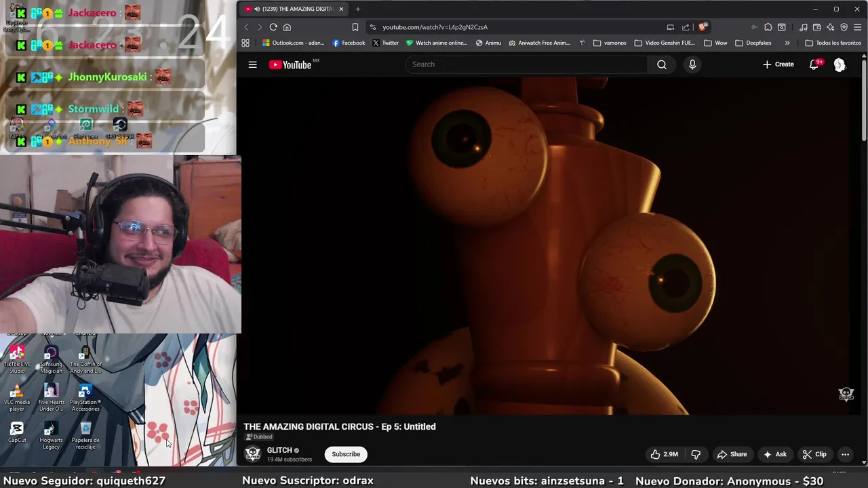
Task: Open the Video Genshin bookmarks folder
Action: [x=665, y=43]
